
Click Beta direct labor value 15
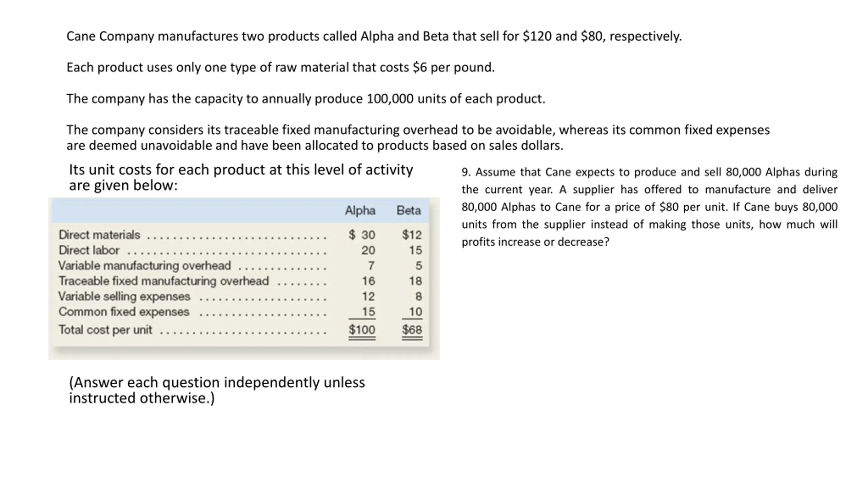point(415,250)
